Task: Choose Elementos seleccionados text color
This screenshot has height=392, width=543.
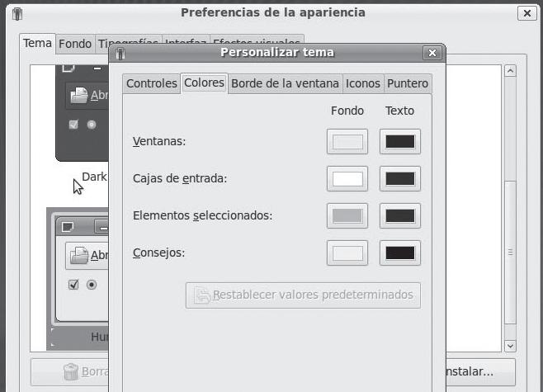Action: [400, 215]
